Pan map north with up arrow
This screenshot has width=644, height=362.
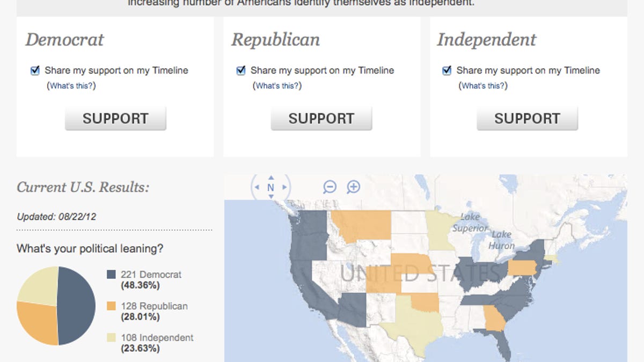[271, 178]
